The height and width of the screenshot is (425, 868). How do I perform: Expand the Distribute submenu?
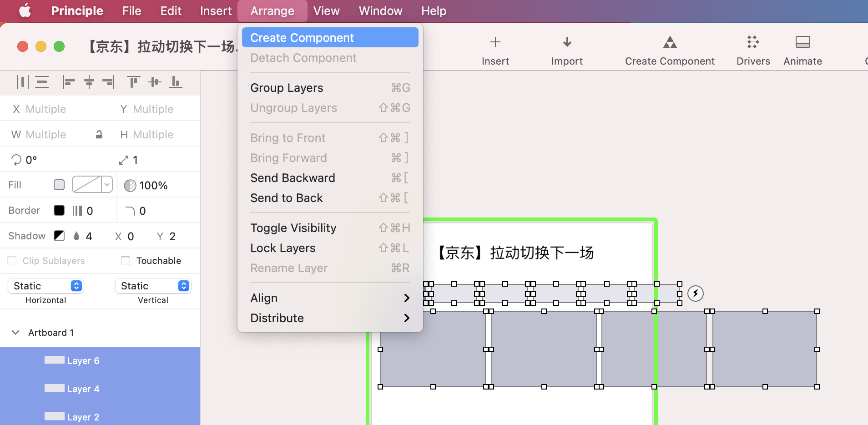pyautogui.click(x=330, y=318)
